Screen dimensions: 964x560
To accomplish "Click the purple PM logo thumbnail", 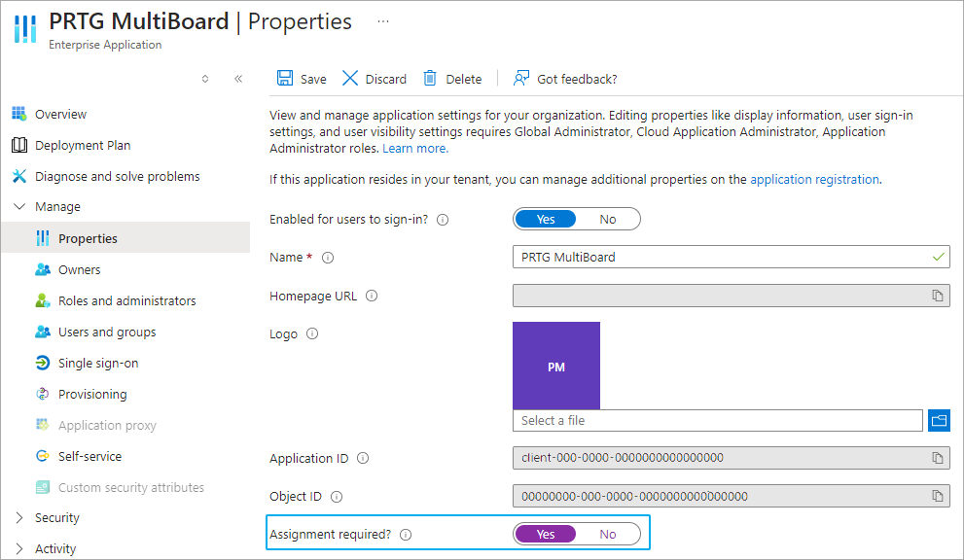I will [x=556, y=366].
